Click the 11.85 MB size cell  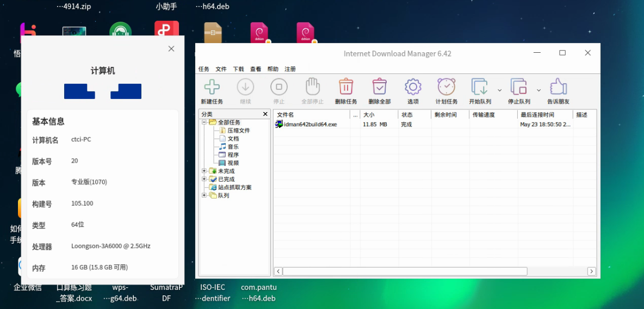point(375,124)
